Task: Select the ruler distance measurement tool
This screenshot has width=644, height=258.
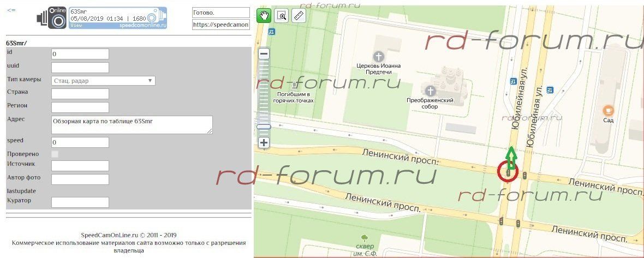Action: click(x=299, y=15)
